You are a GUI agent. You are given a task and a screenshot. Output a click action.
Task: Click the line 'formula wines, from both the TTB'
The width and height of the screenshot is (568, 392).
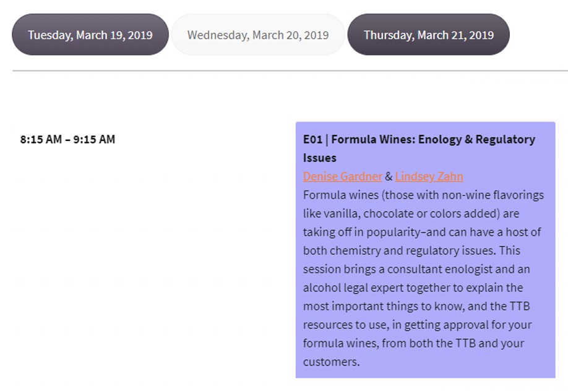click(414, 343)
